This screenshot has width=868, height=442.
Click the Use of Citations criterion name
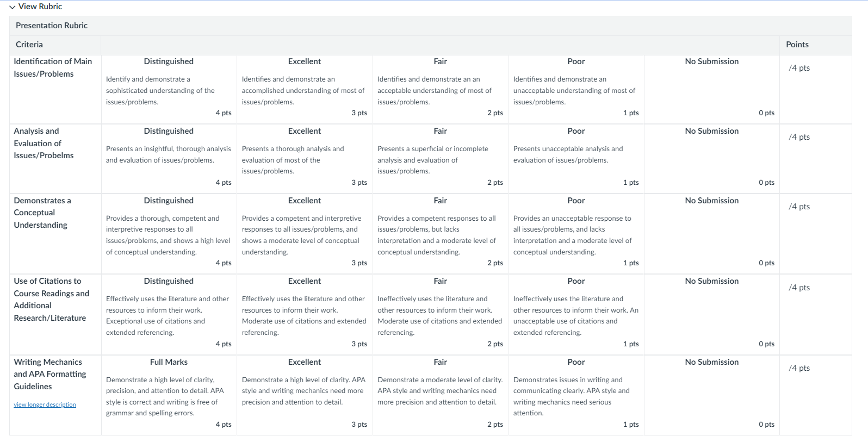(52, 300)
